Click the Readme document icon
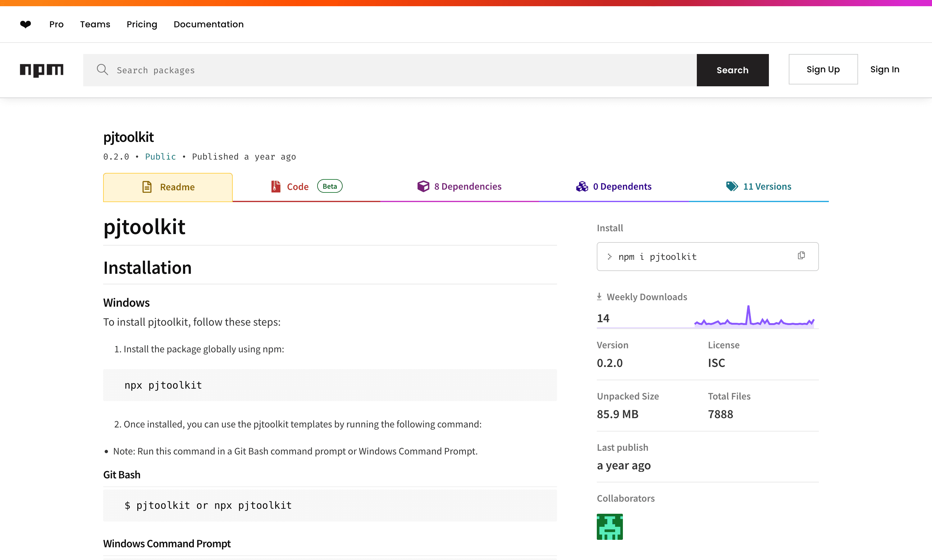 pos(147,187)
